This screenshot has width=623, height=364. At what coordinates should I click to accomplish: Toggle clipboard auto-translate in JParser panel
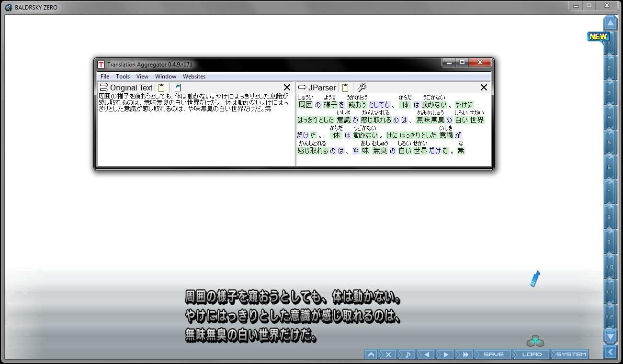point(345,88)
